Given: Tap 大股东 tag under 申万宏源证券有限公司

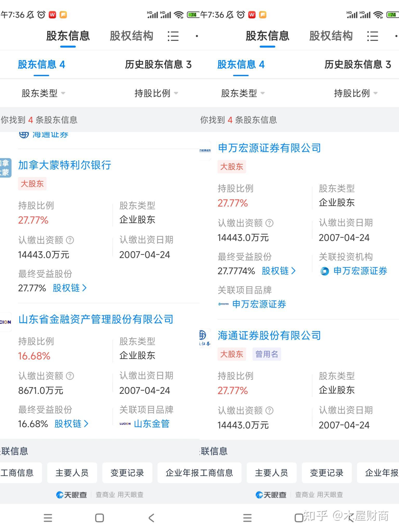Looking at the screenshot, I should (232, 167).
